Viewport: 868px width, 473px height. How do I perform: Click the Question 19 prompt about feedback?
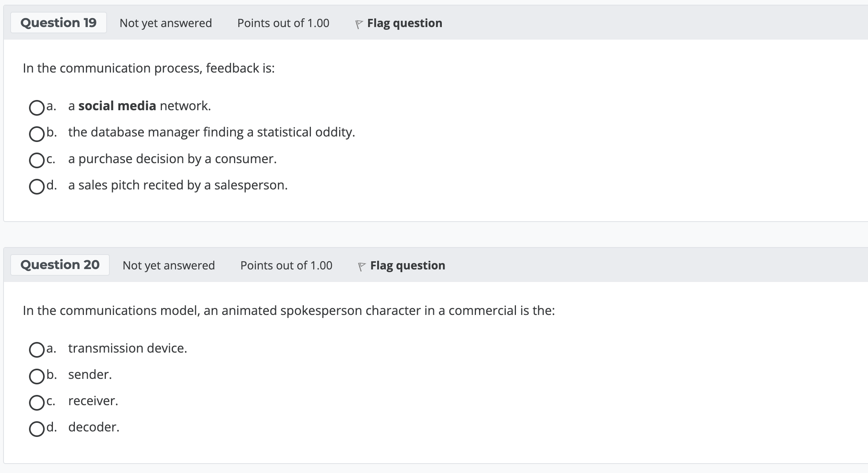pos(149,68)
